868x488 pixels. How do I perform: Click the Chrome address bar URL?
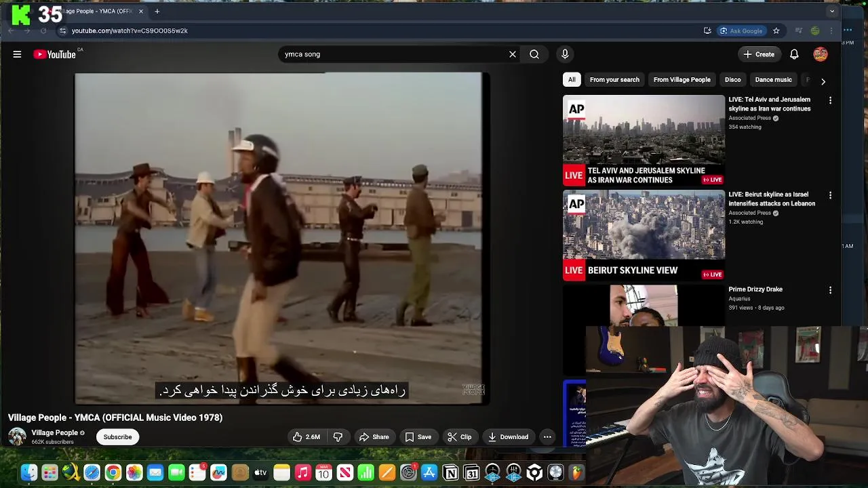click(130, 30)
